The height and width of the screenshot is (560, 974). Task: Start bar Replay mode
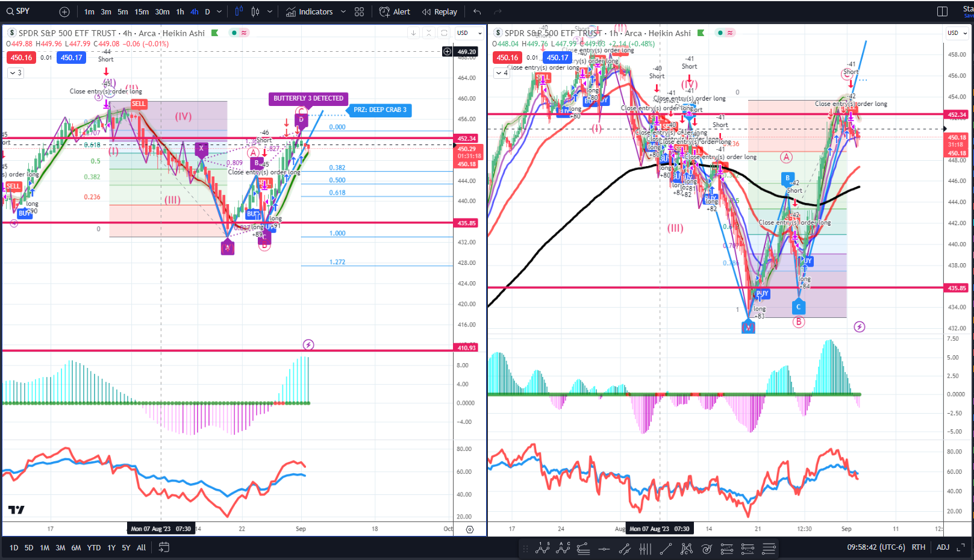coord(440,12)
